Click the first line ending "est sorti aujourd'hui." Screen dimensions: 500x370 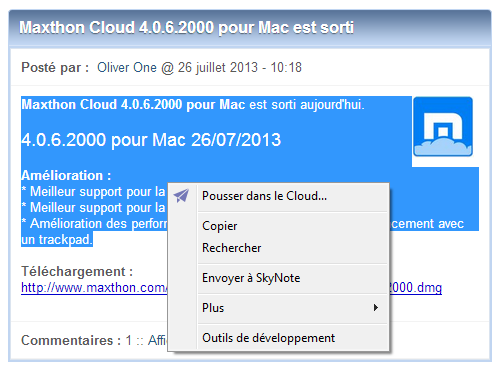point(193,105)
